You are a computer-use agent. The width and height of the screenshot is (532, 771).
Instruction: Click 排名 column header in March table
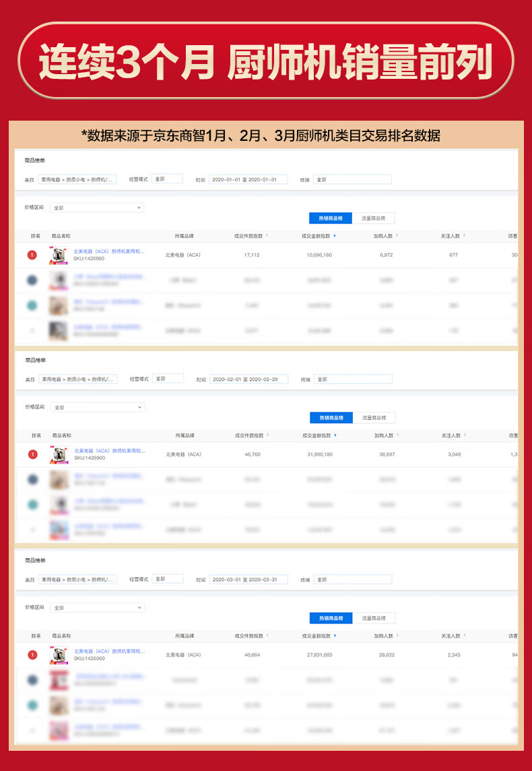click(36, 636)
